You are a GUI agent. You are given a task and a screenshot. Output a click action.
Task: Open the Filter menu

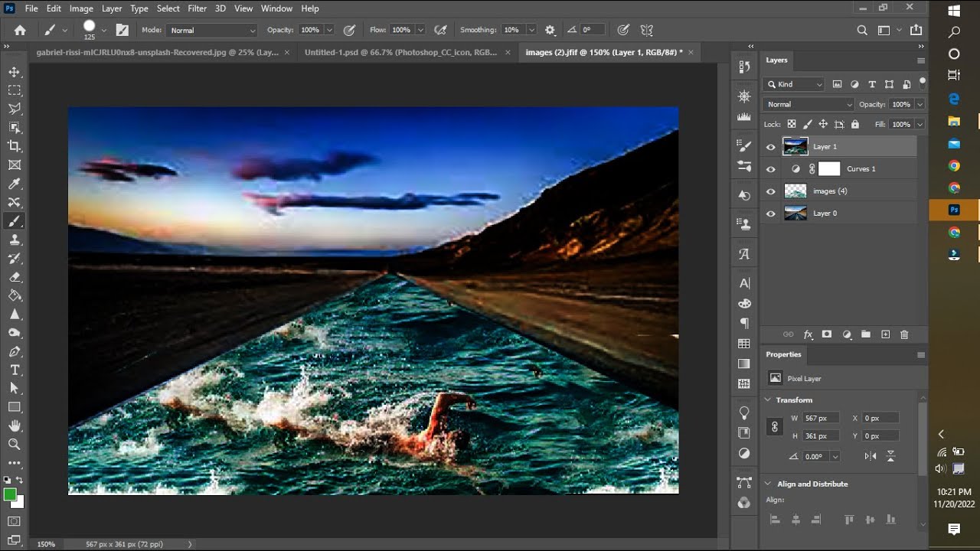198,8
